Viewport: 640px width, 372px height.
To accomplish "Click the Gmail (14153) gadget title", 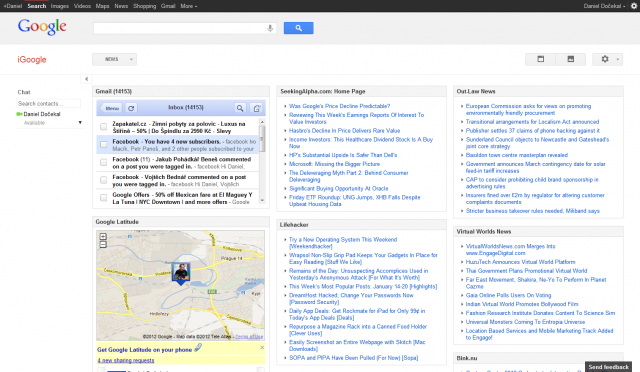I will pos(113,91).
